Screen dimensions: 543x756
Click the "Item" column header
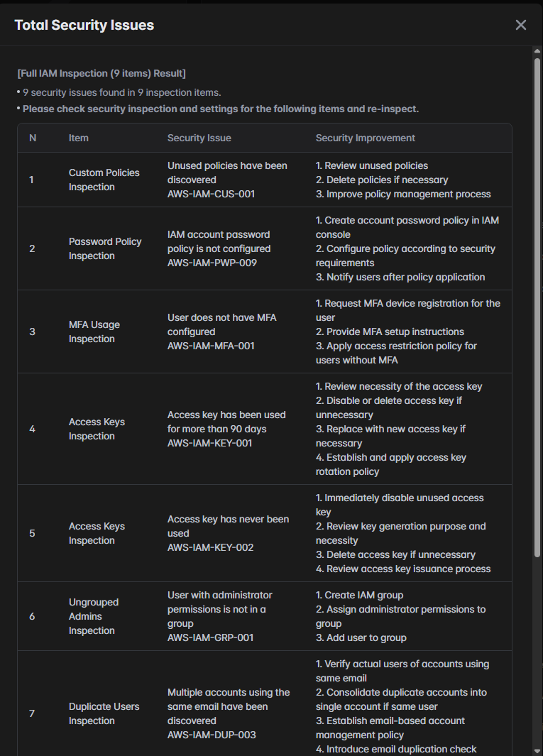79,138
